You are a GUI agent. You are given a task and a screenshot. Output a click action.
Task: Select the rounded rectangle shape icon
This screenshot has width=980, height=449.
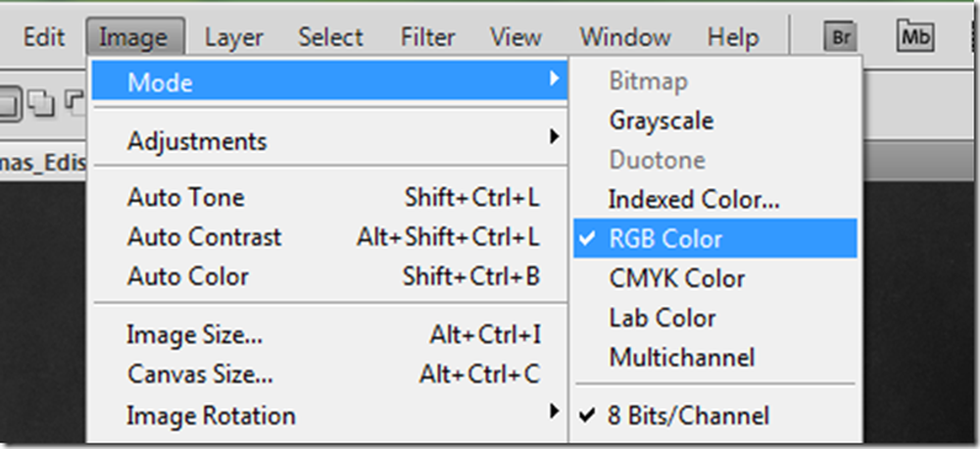coord(10,104)
